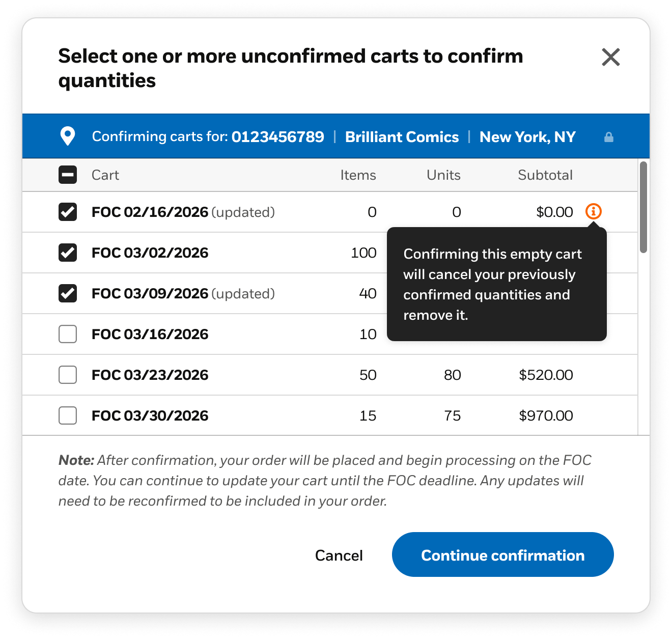672x639 pixels.
Task: Click the lock icon in blue banner
Action: [x=608, y=137]
